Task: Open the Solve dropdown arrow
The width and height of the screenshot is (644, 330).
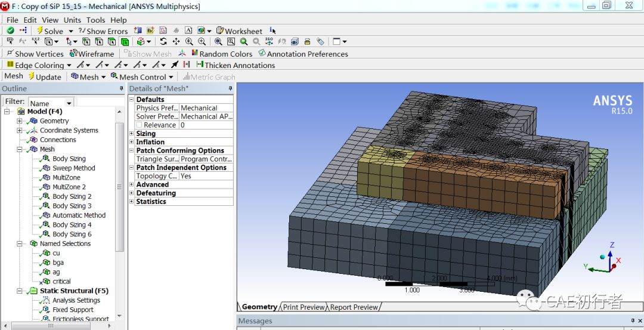Action: coord(70,31)
